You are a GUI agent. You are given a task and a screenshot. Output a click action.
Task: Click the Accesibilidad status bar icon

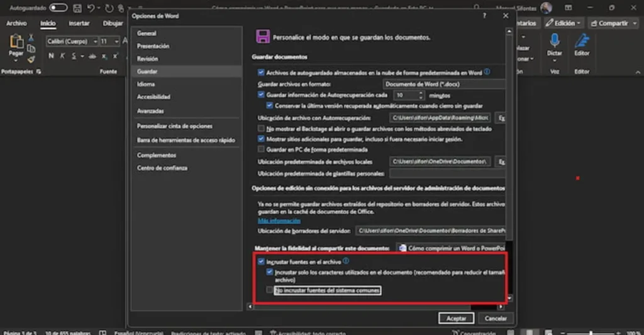[x=273, y=332]
